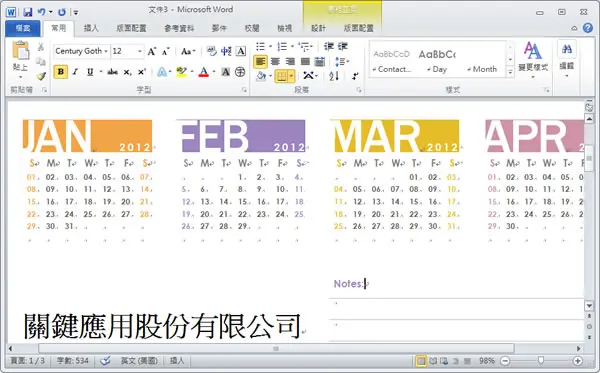Show paragraph marks icon
Image resolution: width=600 pixels, height=373 pixels.
coord(355,76)
